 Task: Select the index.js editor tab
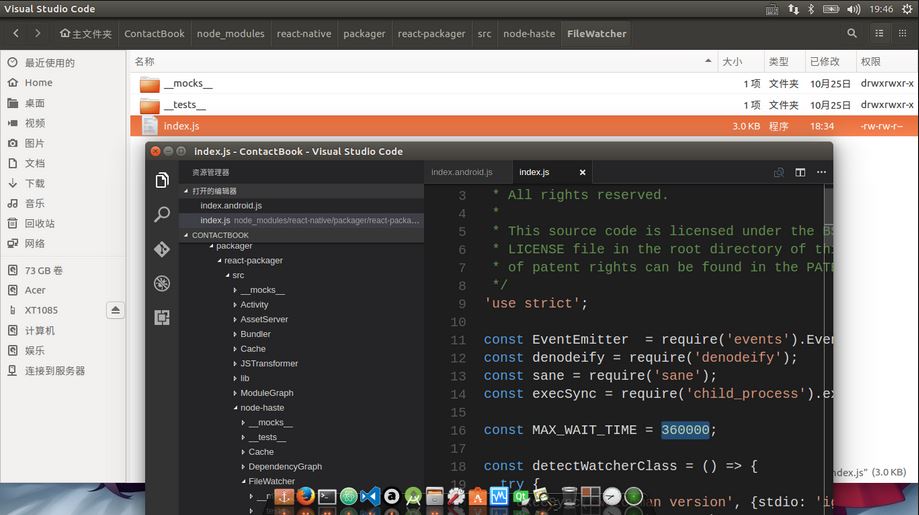pyautogui.click(x=534, y=172)
